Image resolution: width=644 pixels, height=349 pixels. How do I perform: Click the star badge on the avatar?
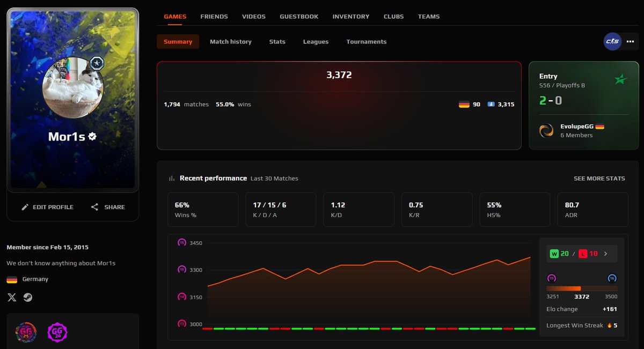97,63
